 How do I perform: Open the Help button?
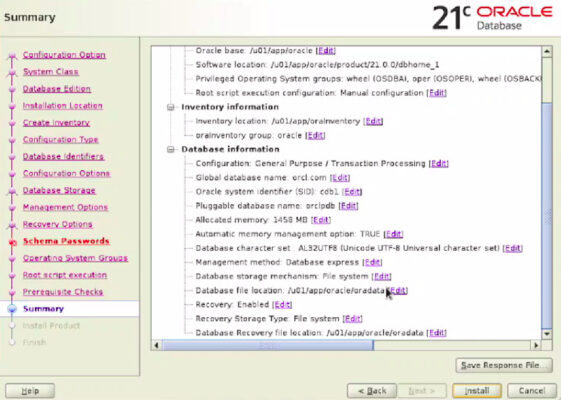[x=30, y=391]
